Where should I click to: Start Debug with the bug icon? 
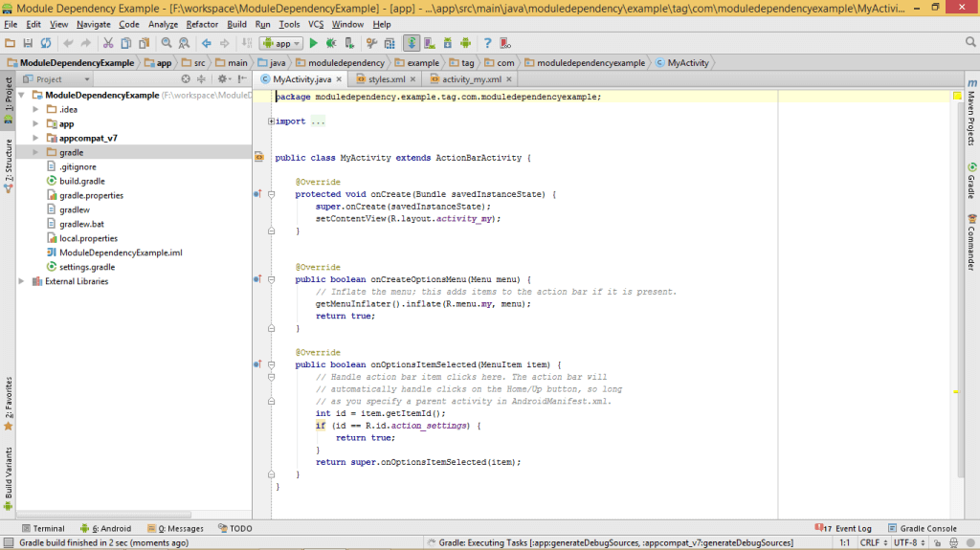(331, 43)
